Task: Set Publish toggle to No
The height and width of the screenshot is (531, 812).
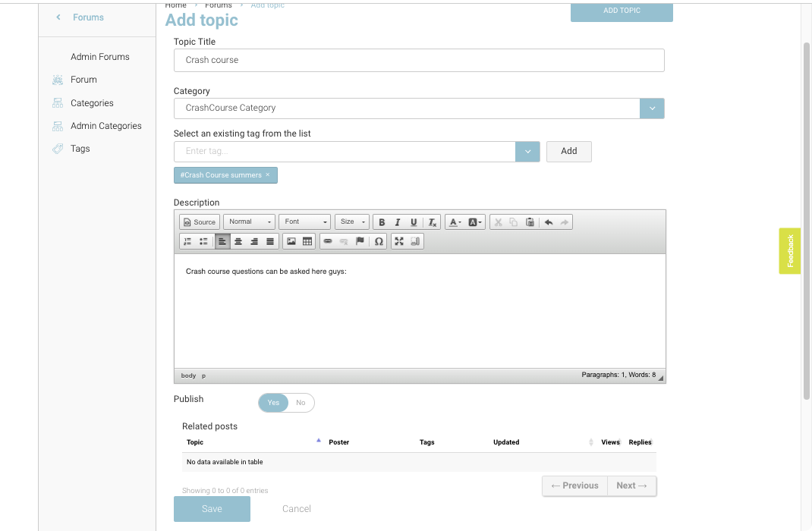Action: [301, 403]
